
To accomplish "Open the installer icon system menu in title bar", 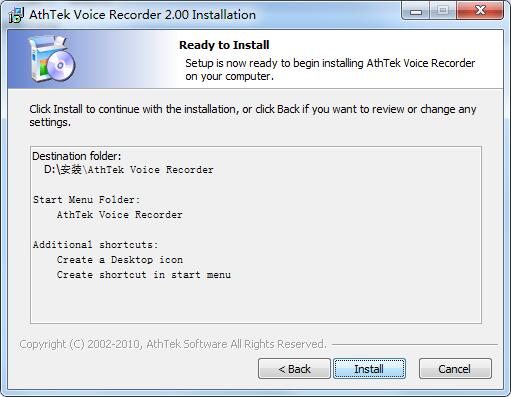I will coord(16,15).
